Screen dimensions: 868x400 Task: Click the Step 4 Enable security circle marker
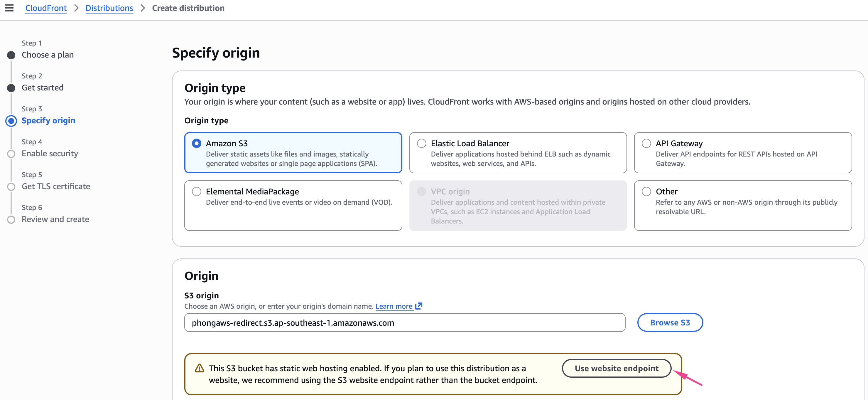[11, 154]
